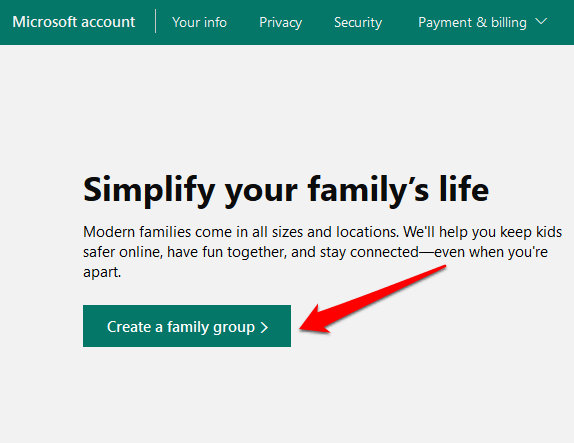Click the word "life" in the heading
The height and width of the screenshot is (443, 574).
pos(464,189)
